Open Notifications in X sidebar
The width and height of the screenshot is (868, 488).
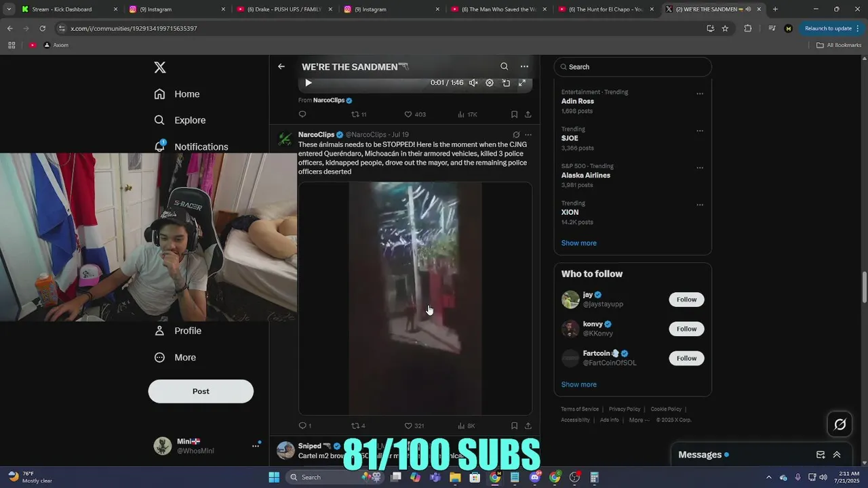[191, 146]
